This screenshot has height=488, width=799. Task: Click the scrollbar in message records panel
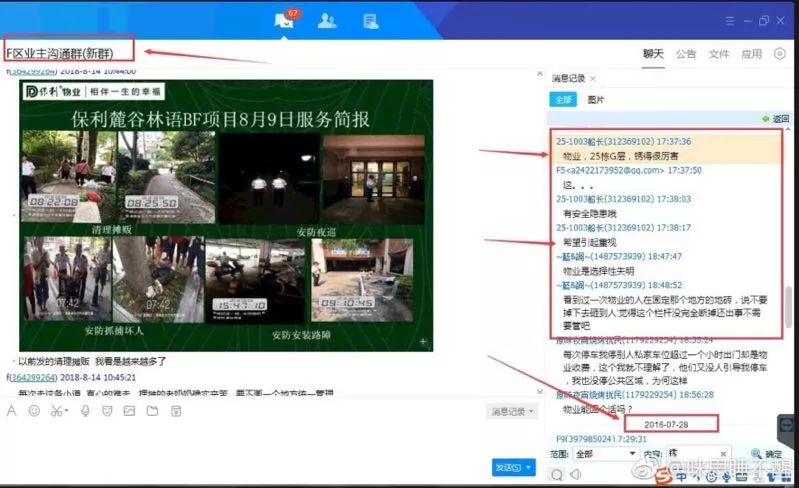pos(789,306)
